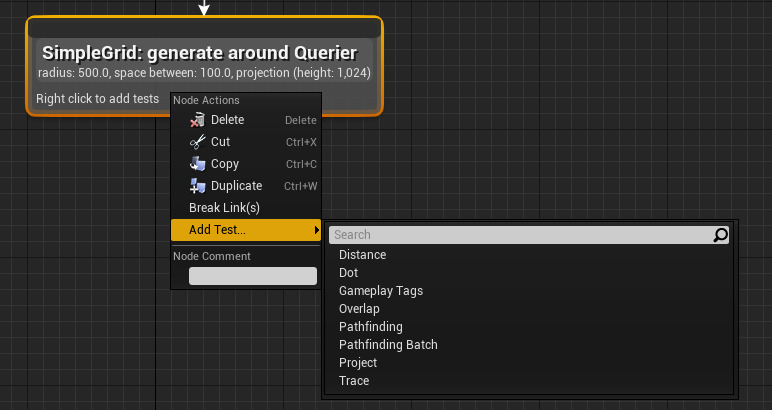
Task: Add a Trace test
Action: pyautogui.click(x=529, y=381)
